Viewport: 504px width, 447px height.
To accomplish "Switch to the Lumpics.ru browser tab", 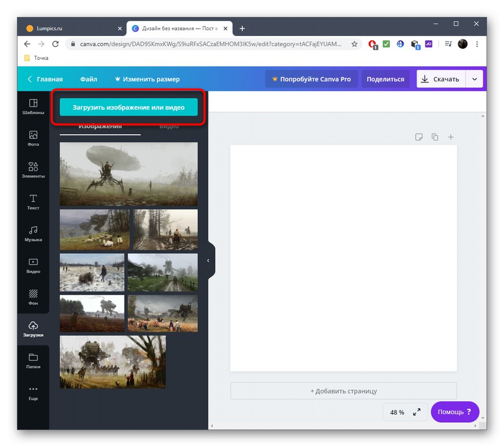I will tap(72, 29).
